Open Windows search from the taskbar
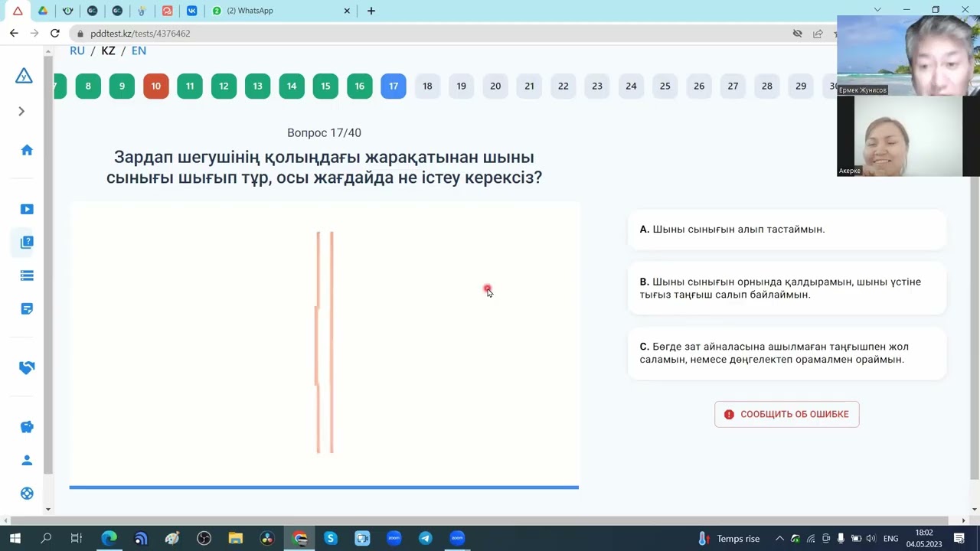Screen dimensions: 980x551 (x=46, y=538)
